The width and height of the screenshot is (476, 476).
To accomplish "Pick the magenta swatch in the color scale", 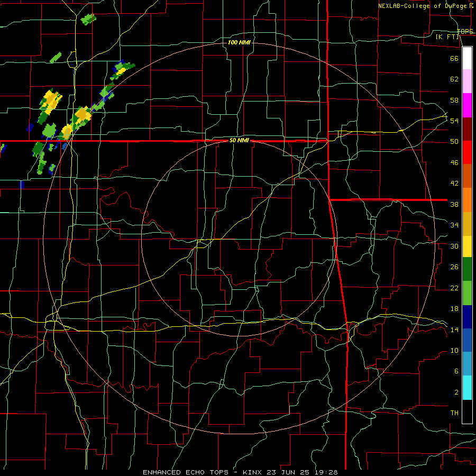I will pyautogui.click(x=467, y=105).
